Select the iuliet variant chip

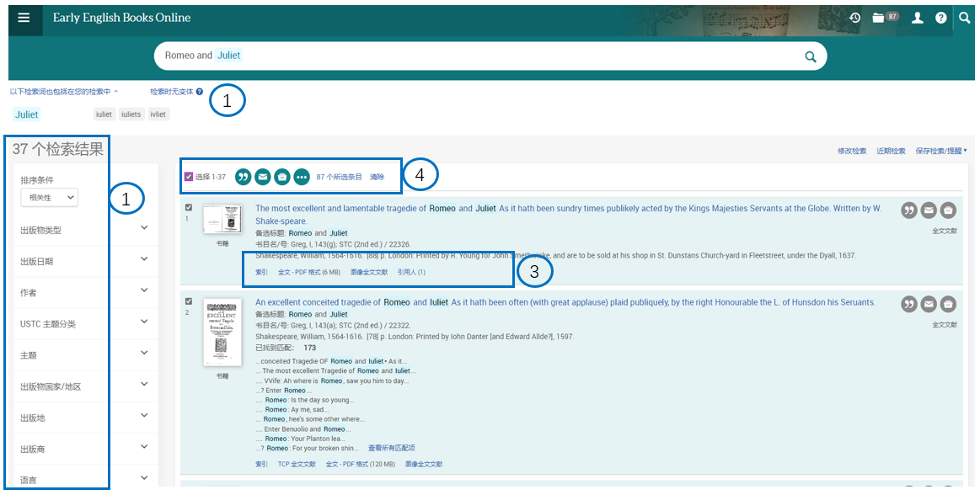coord(104,114)
